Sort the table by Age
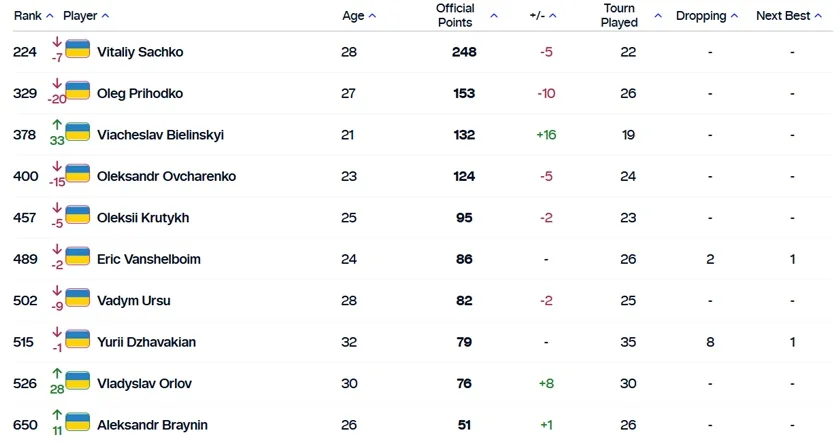The height and width of the screenshot is (443, 840). click(359, 16)
